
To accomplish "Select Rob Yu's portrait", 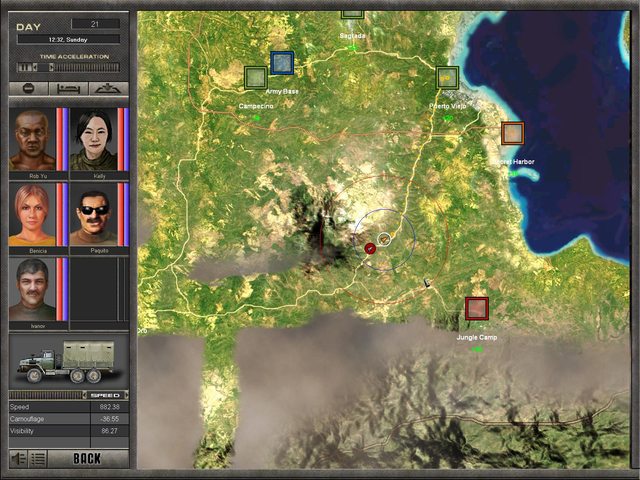I will pyautogui.click(x=32, y=139).
